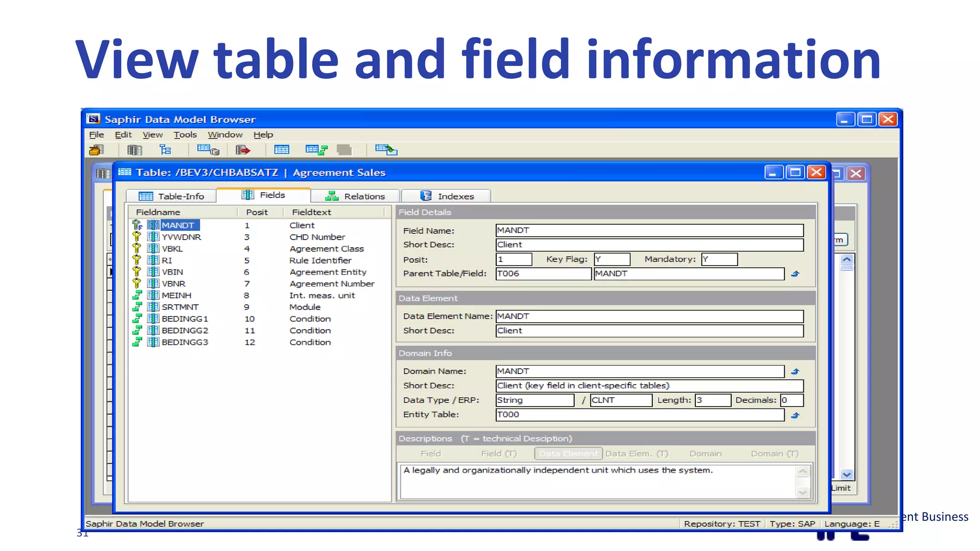Viewport: 980px width, 551px height.
Task: Click background window scrollbar down arrow
Action: coord(847,474)
